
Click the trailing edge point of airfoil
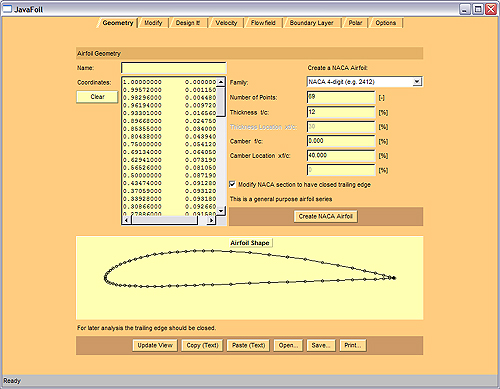pos(394,278)
